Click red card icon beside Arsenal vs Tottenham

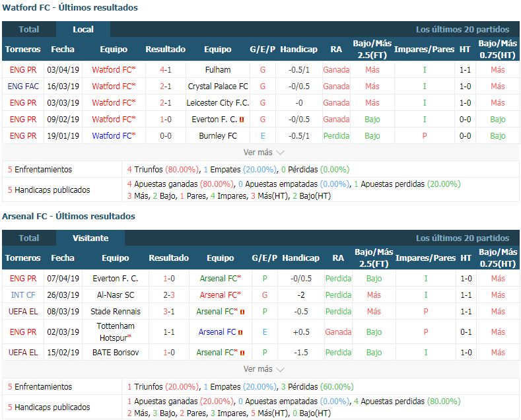240,332
